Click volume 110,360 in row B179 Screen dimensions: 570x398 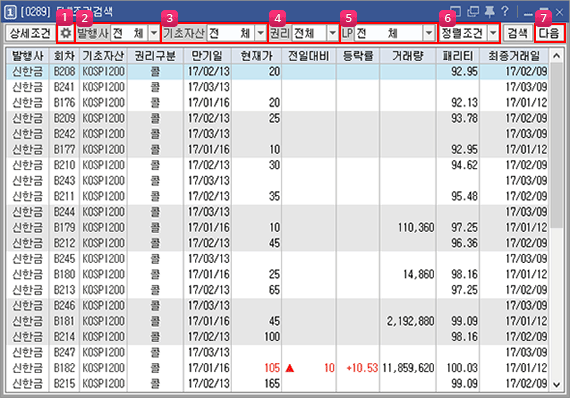coord(416,228)
